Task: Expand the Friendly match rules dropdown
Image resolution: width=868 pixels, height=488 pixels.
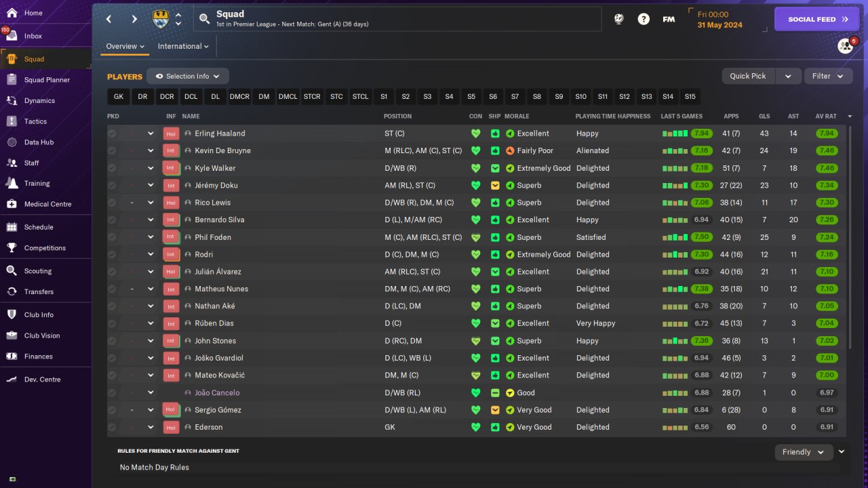Action: pyautogui.click(x=803, y=452)
